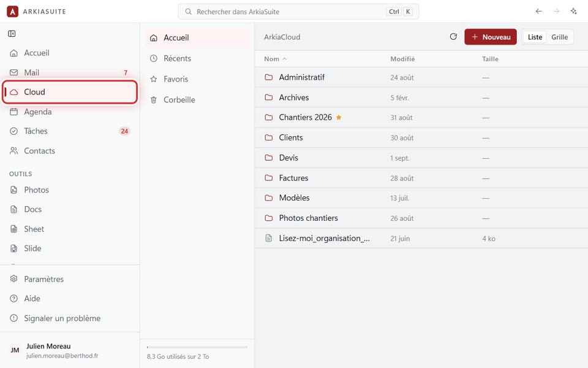Show Récents files
588x368 pixels.
[197, 58]
